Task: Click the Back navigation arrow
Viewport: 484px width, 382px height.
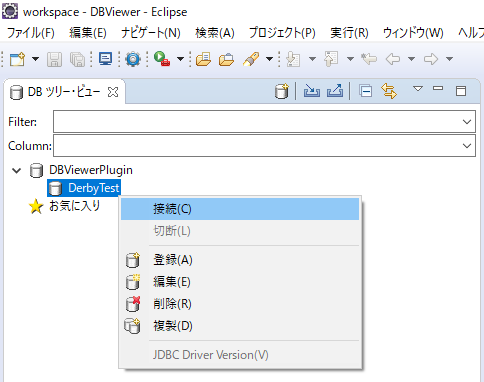Action: pyautogui.click(x=393, y=59)
